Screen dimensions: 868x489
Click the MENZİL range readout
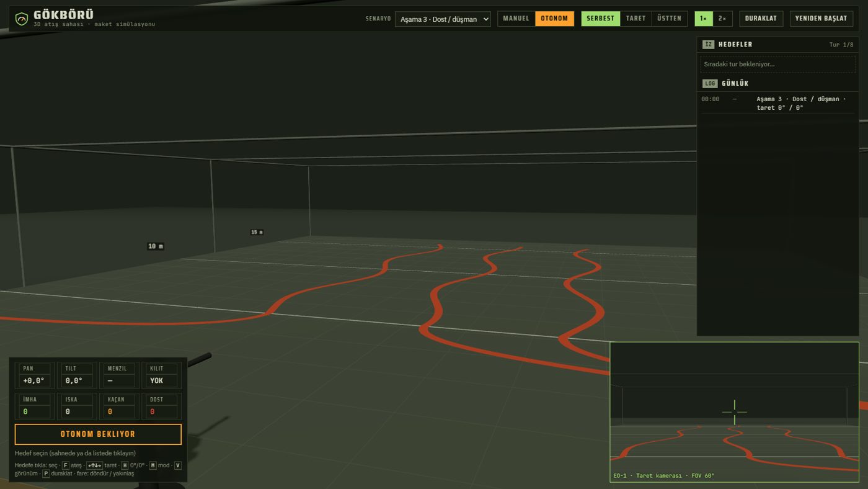point(119,376)
